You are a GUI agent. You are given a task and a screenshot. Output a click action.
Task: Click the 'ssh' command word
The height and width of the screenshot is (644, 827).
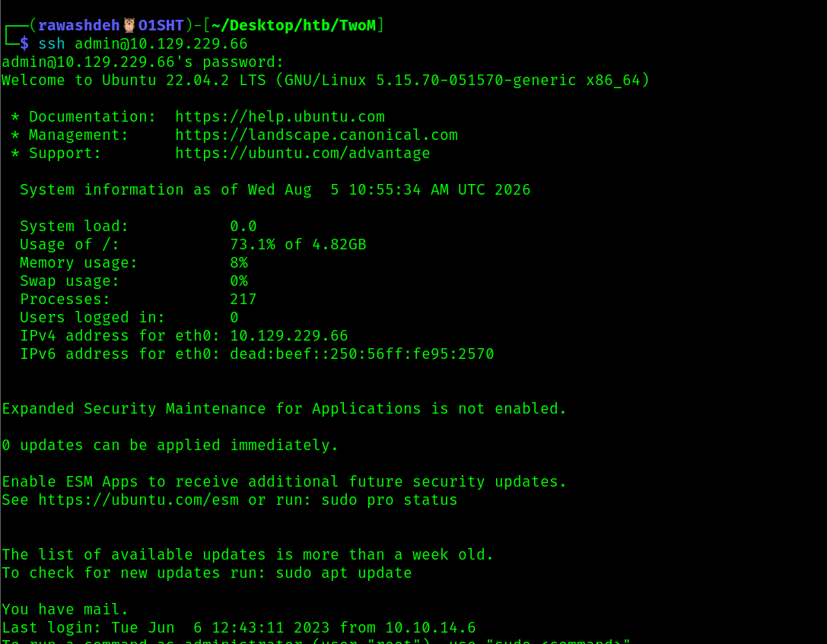pyautogui.click(x=52, y=44)
